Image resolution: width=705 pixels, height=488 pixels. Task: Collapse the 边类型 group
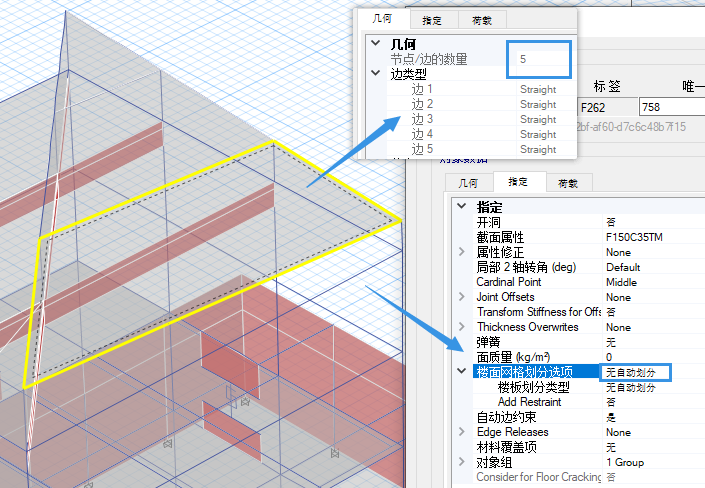375,73
